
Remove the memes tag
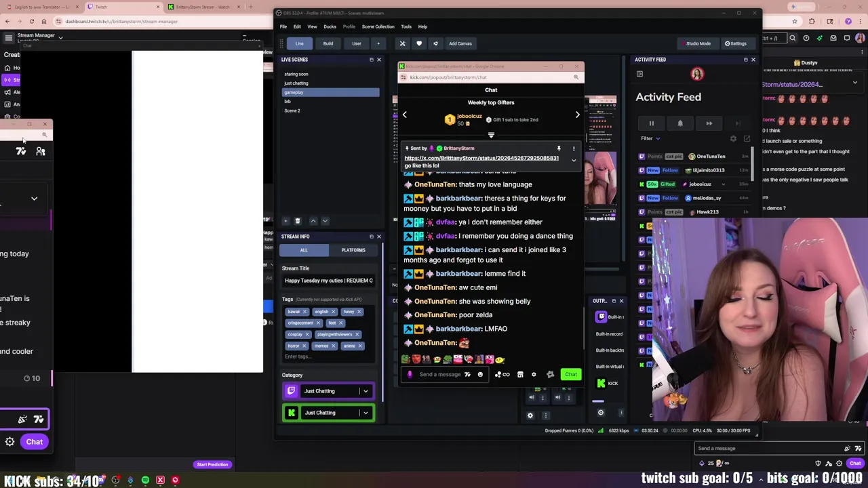pyautogui.click(x=333, y=346)
